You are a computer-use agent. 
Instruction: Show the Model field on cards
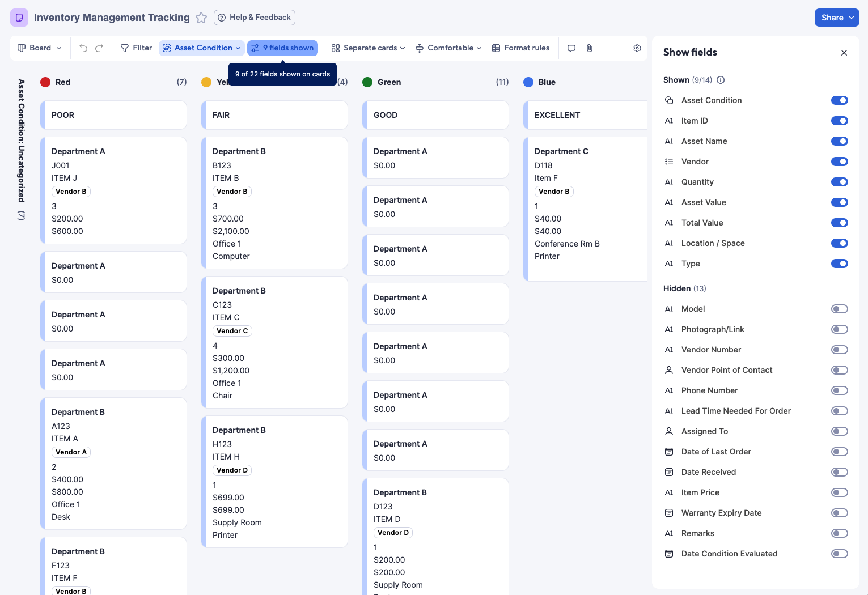(840, 309)
